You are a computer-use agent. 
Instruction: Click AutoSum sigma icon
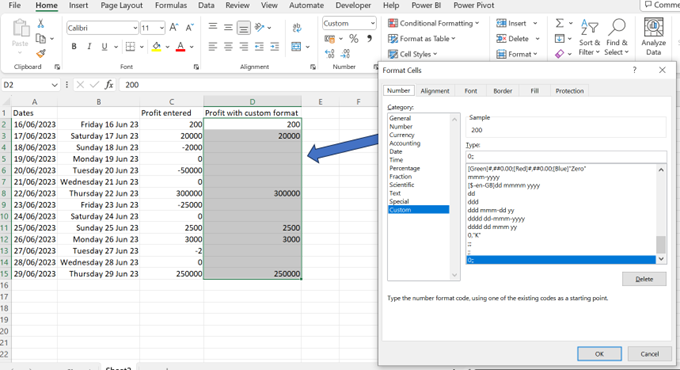[560, 23]
